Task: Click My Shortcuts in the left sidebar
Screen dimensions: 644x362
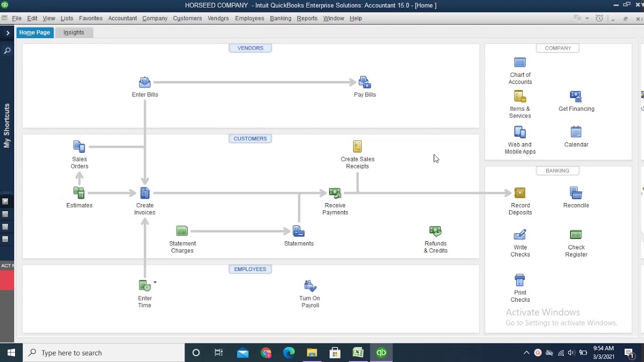Action: 7,126
